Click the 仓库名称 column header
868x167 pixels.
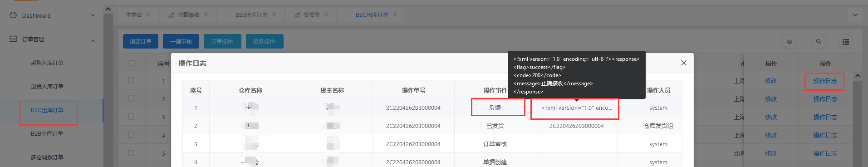(250, 90)
